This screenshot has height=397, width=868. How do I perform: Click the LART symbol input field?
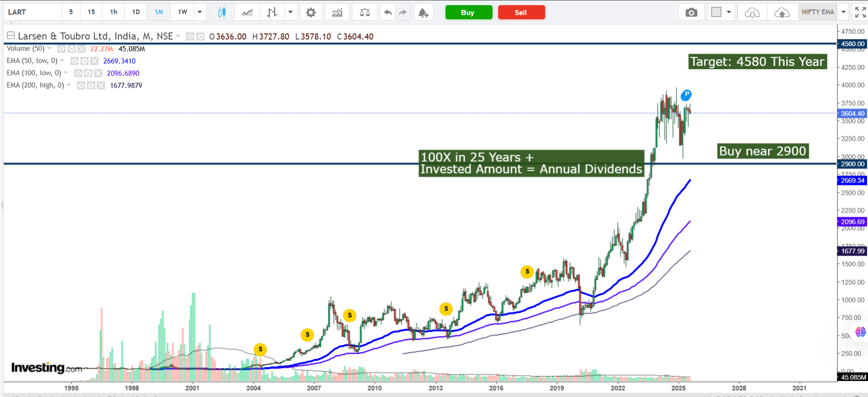33,12
